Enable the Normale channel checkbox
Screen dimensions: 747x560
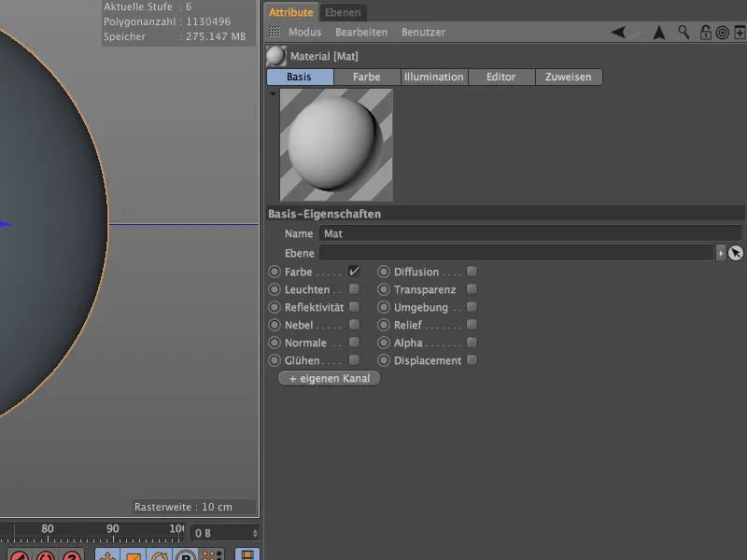354,343
